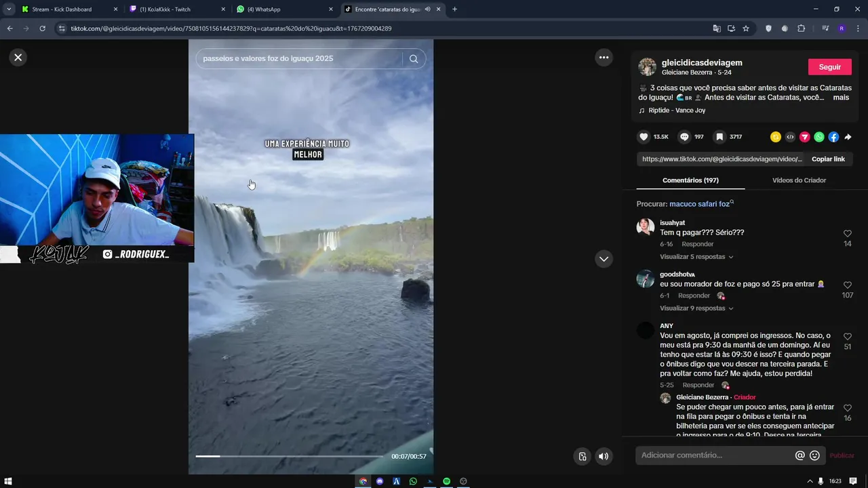Click 'Copiar link' button
The height and width of the screenshot is (488, 868).
828,159
